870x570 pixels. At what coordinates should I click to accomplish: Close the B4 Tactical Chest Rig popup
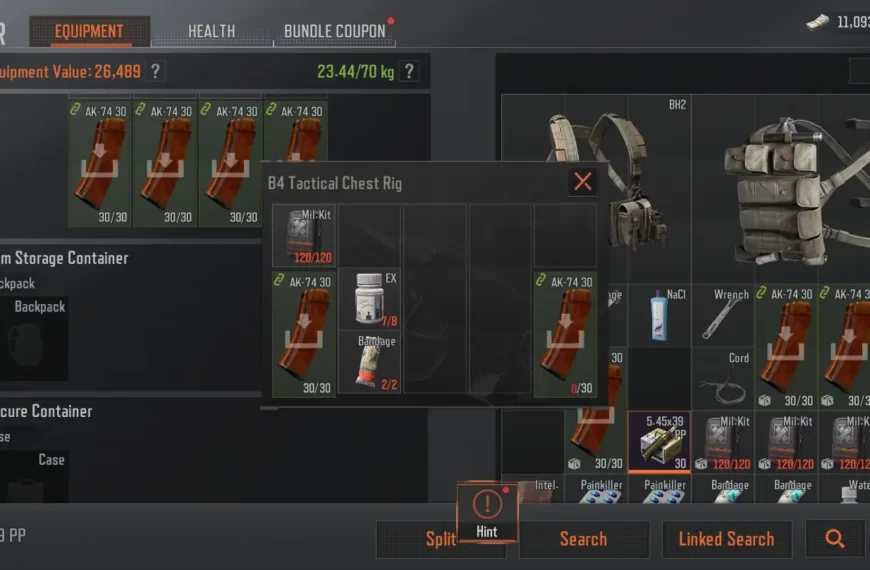click(x=583, y=181)
